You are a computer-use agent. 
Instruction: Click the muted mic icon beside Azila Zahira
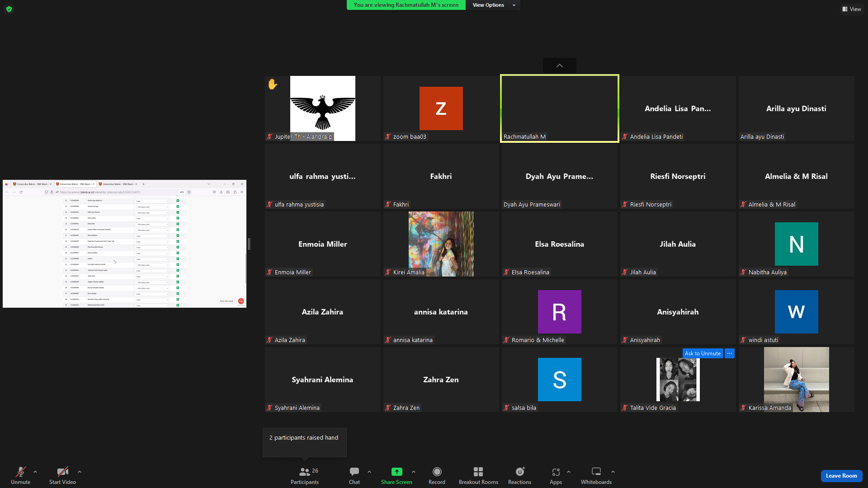point(269,340)
